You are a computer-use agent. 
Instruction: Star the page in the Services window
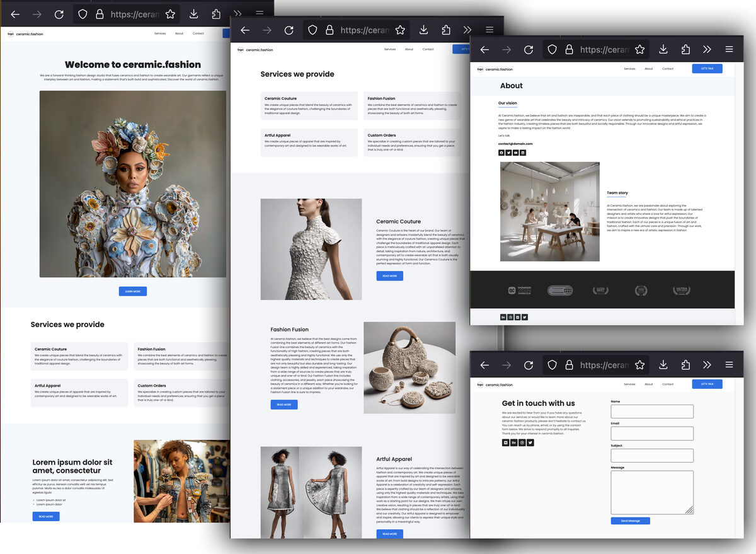click(400, 30)
